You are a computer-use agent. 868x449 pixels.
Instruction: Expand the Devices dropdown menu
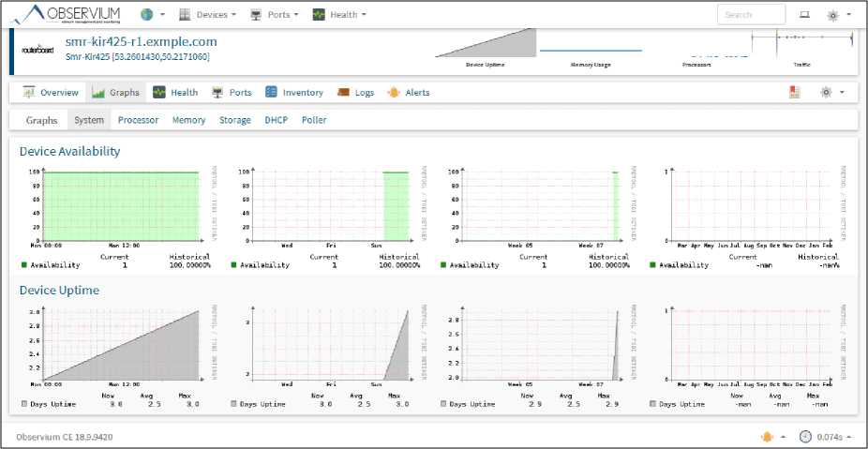[x=207, y=15]
